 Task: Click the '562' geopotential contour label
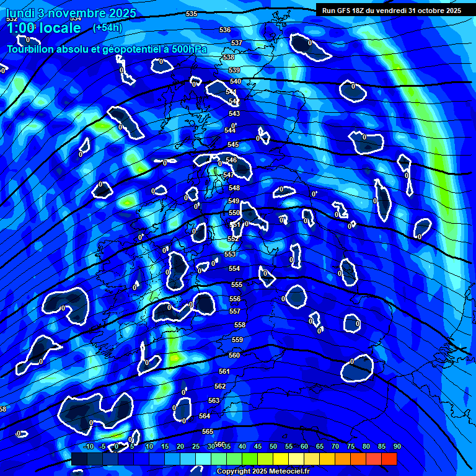coord(220,386)
